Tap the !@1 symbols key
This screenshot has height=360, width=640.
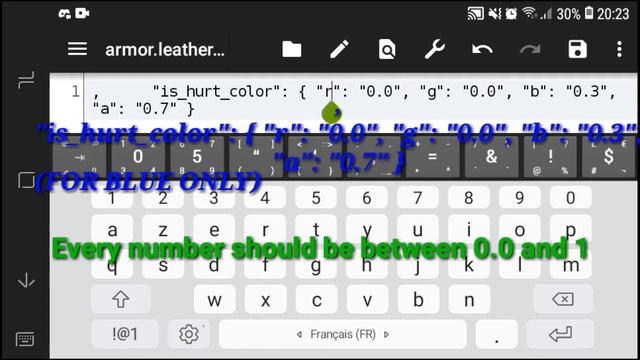coord(124,334)
